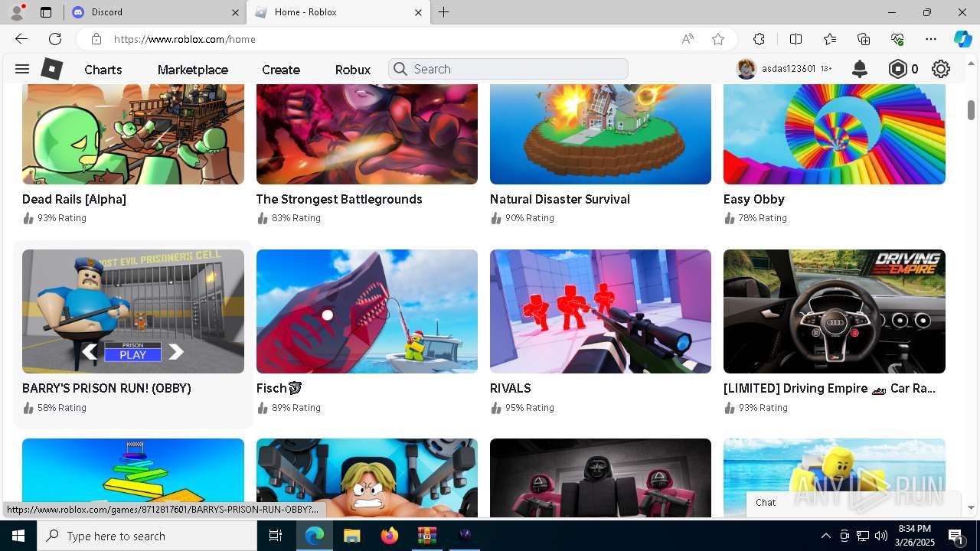The width and height of the screenshot is (980, 551).
Task: Open Dead Rails [Alpha] game thumbnail
Action: click(133, 134)
